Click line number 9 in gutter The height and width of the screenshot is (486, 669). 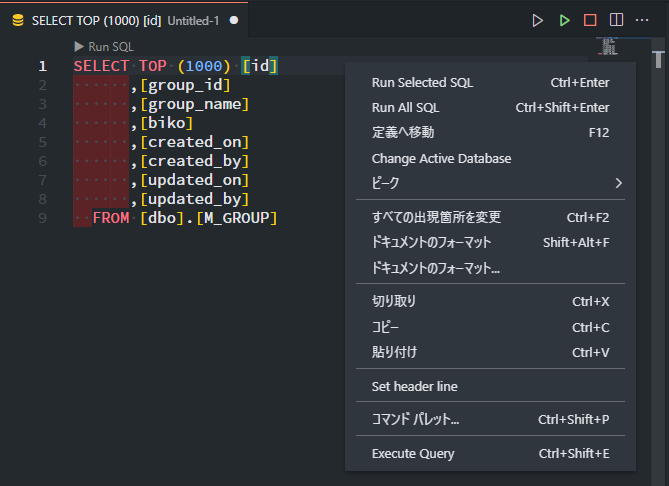coord(42,218)
